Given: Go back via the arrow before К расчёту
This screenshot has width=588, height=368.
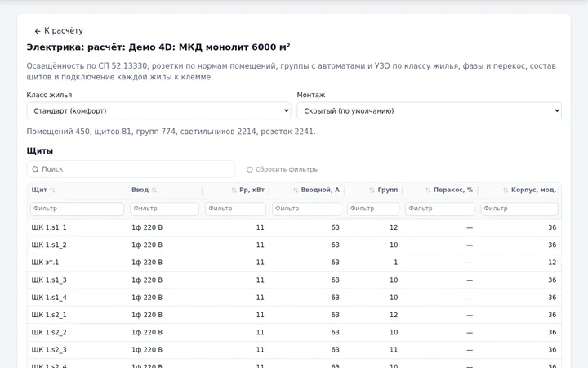Looking at the screenshot, I should tap(37, 31).
